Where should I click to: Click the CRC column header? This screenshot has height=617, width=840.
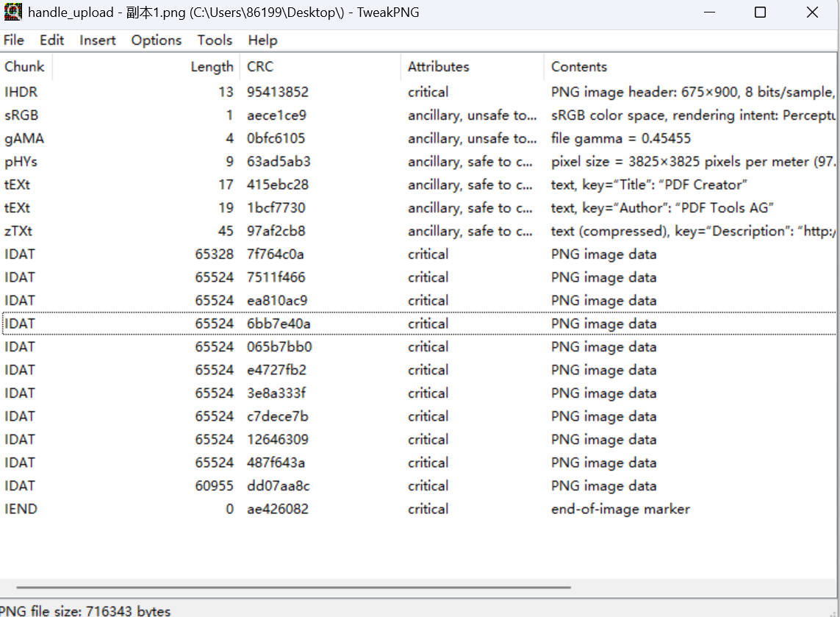[260, 67]
